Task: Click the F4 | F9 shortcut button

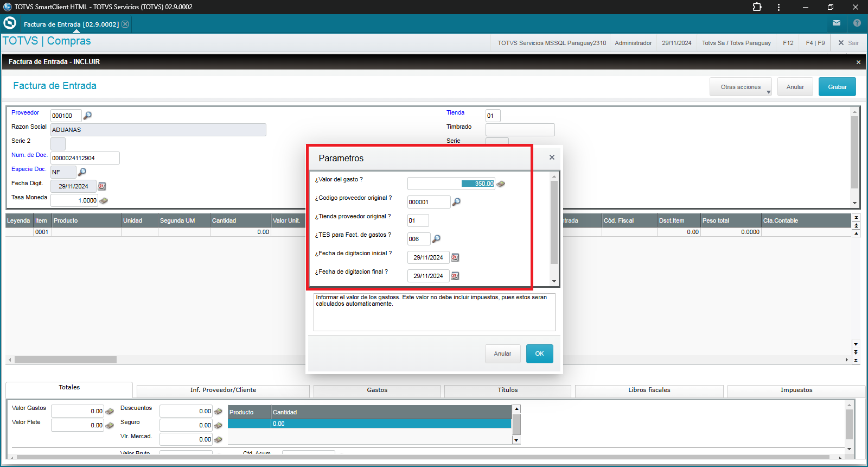Action: pos(815,43)
